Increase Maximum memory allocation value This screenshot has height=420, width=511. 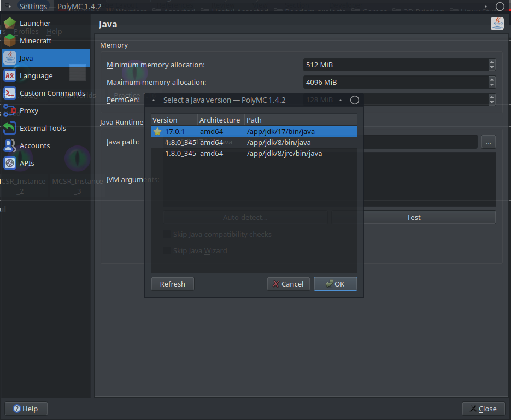(491, 80)
